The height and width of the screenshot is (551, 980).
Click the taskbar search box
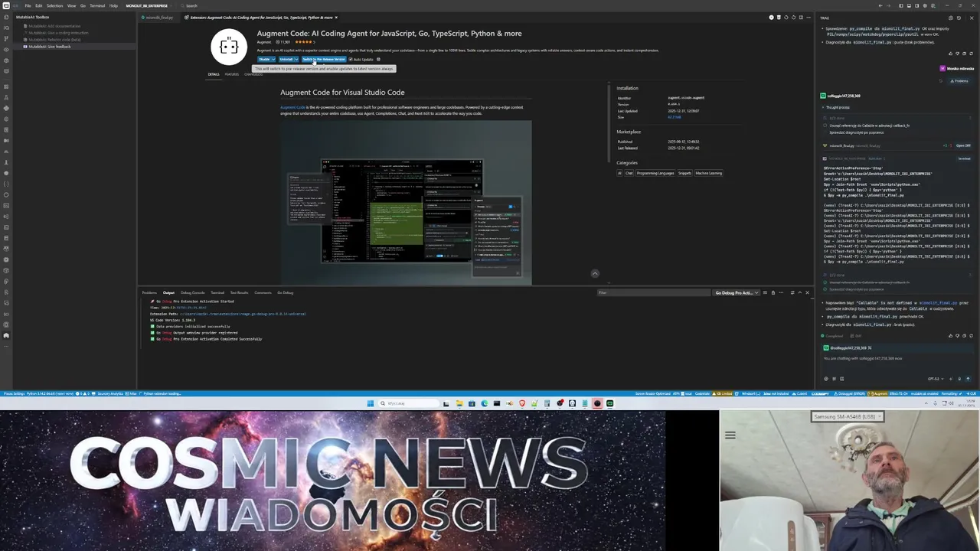coord(409,403)
